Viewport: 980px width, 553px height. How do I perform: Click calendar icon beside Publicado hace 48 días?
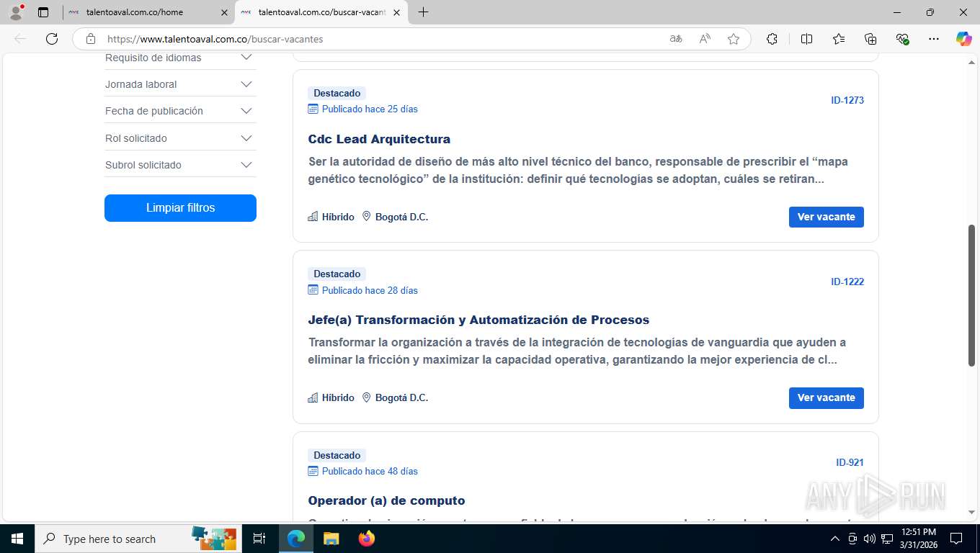(313, 471)
